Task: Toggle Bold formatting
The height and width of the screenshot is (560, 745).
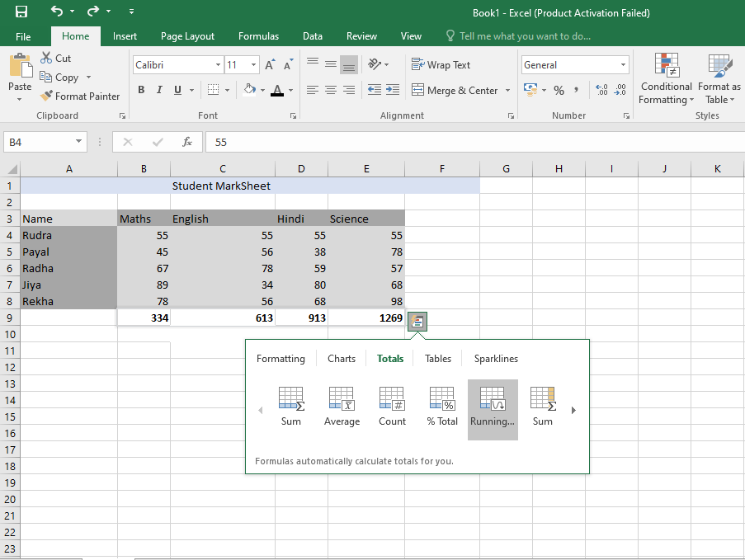Action: [141, 90]
